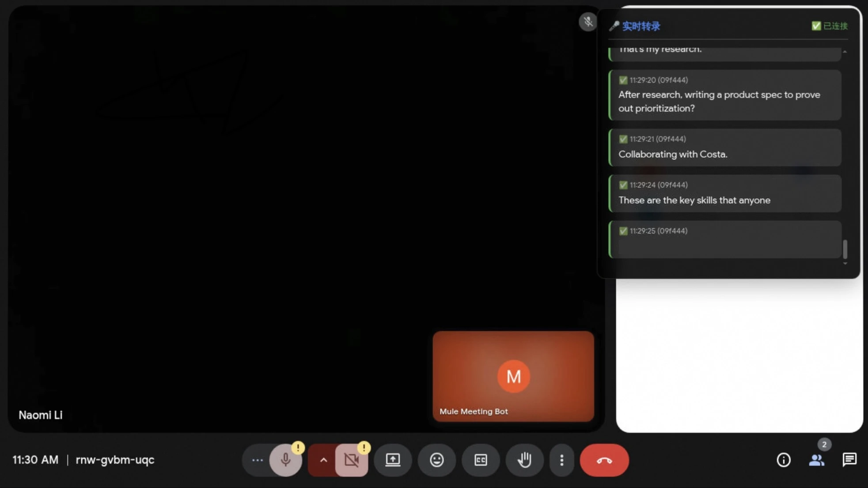The image size is (868, 488).
Task: Open more options vertical dots menu
Action: (561, 460)
